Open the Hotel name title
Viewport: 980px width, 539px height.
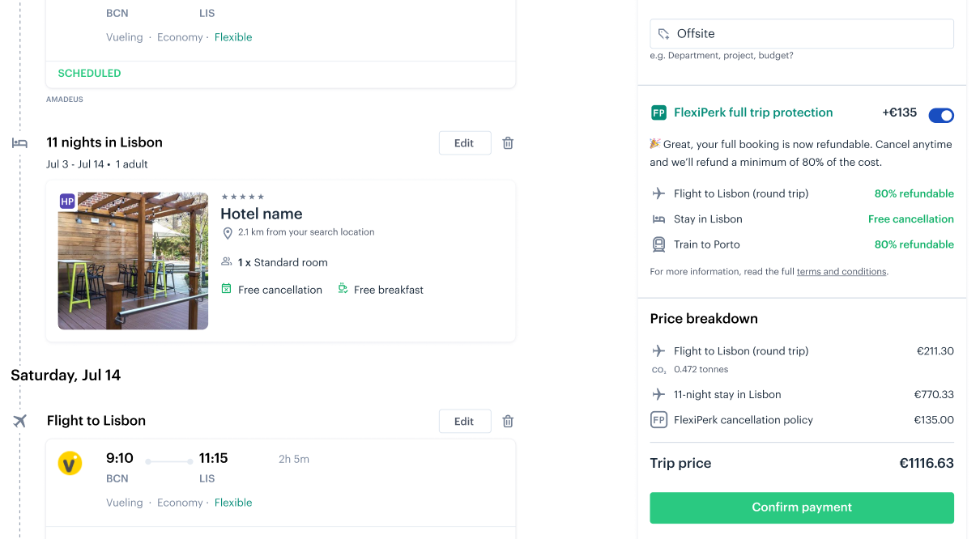pyautogui.click(x=262, y=214)
